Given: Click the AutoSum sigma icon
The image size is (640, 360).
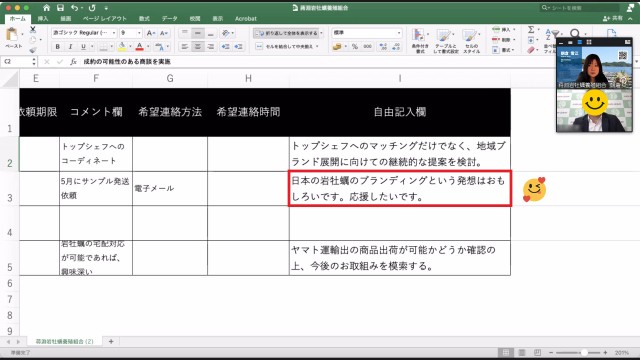Looking at the screenshot, I should tap(531, 29).
